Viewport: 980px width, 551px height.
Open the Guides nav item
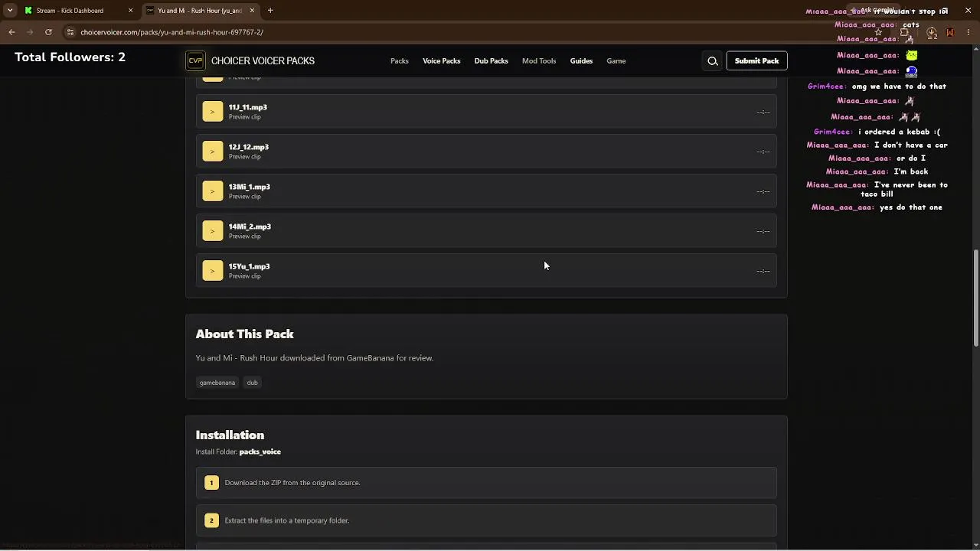click(581, 61)
